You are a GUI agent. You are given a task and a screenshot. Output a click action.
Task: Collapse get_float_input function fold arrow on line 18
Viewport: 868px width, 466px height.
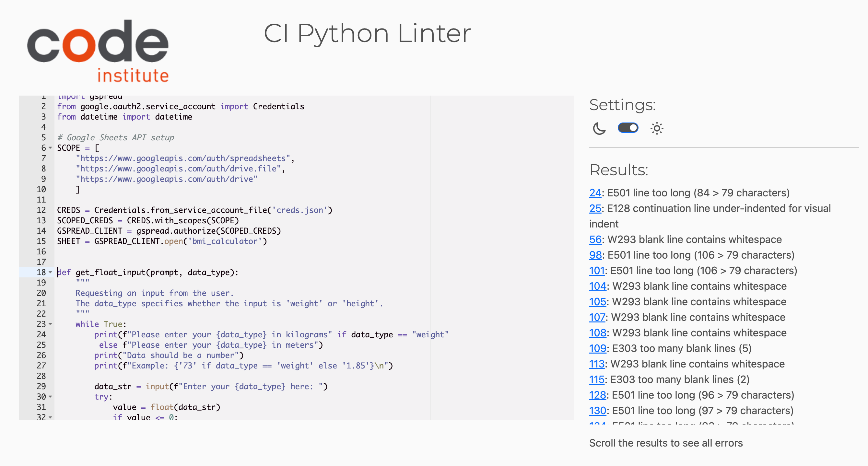click(50, 272)
